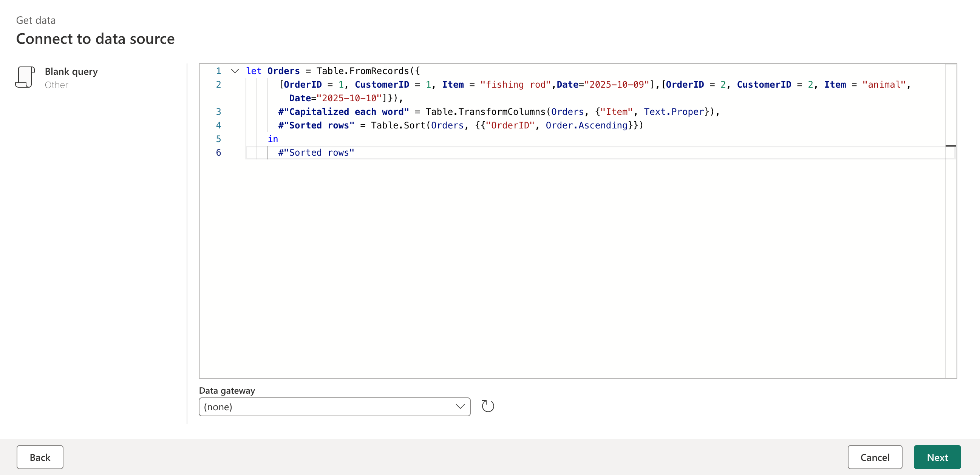Click line number 1 in the editor
980x476 pixels.
(x=218, y=71)
